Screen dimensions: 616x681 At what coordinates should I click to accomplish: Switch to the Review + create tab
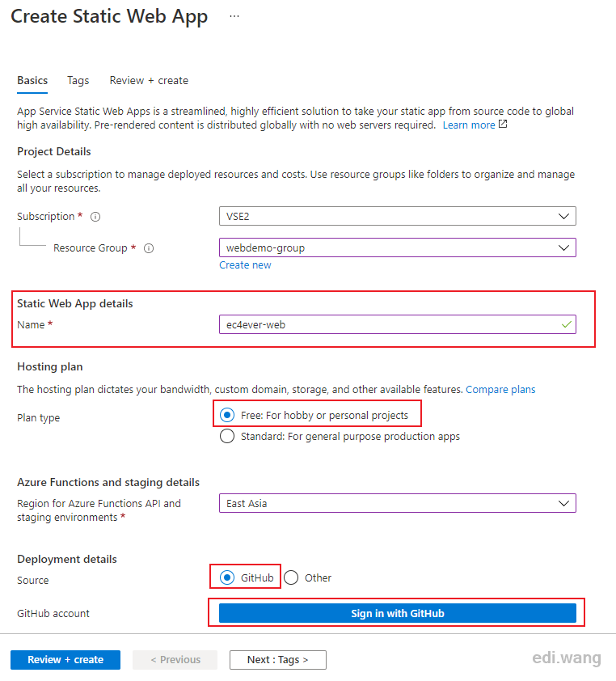pyautogui.click(x=149, y=81)
